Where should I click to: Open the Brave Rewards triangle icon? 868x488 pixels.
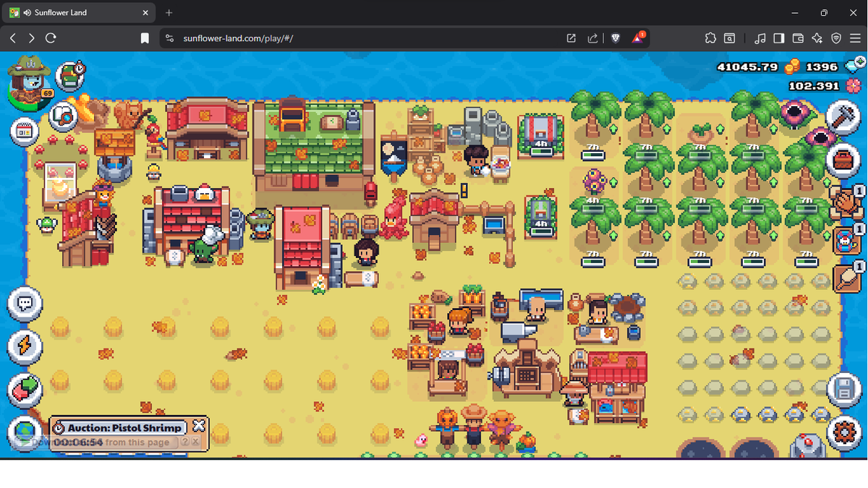638,38
